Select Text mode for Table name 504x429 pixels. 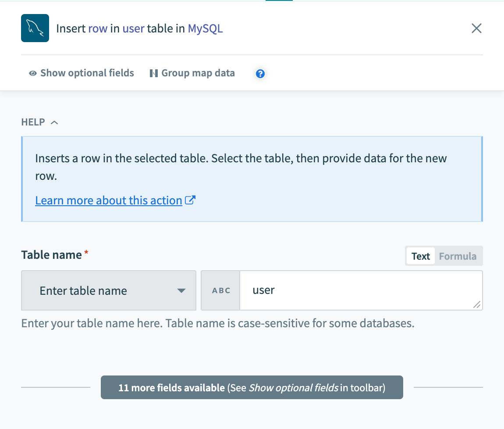click(420, 256)
